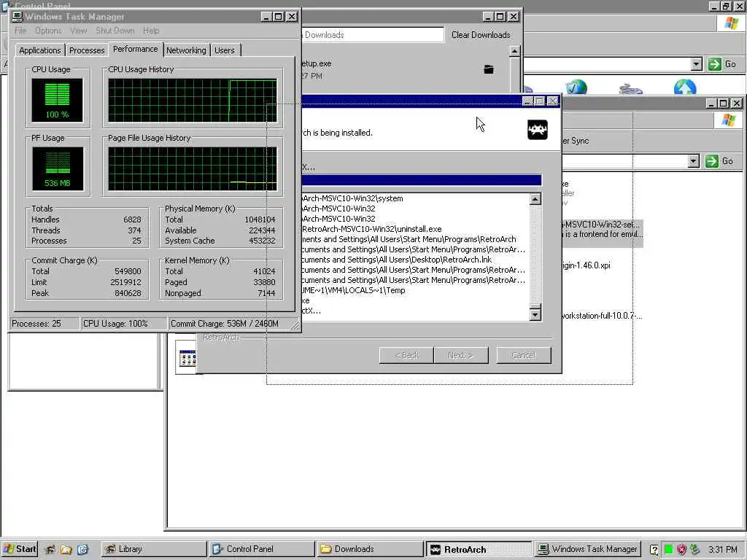Open containing folder icon in Downloads window
This screenshot has width=747, height=560.
[489, 69]
